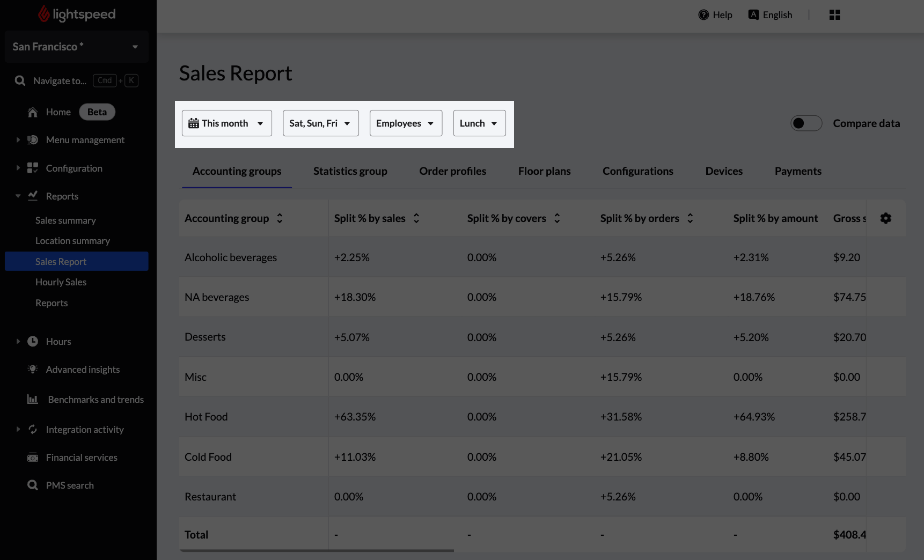Screen dimensions: 924x560
Task: Click the Hot Food row label
Action: (x=206, y=417)
